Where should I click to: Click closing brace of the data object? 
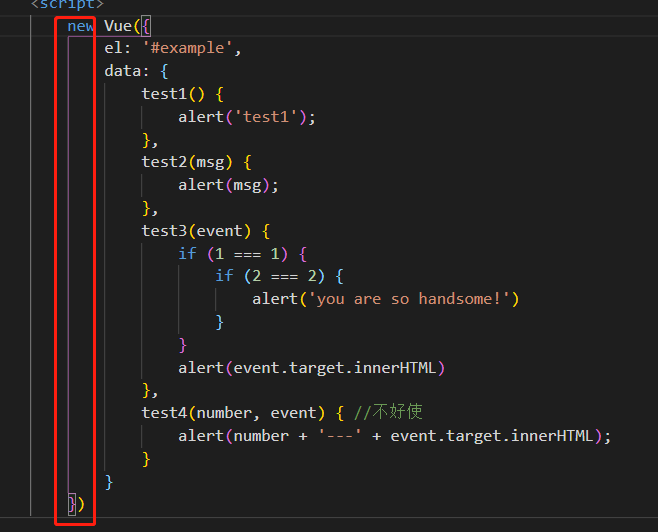click(x=109, y=482)
